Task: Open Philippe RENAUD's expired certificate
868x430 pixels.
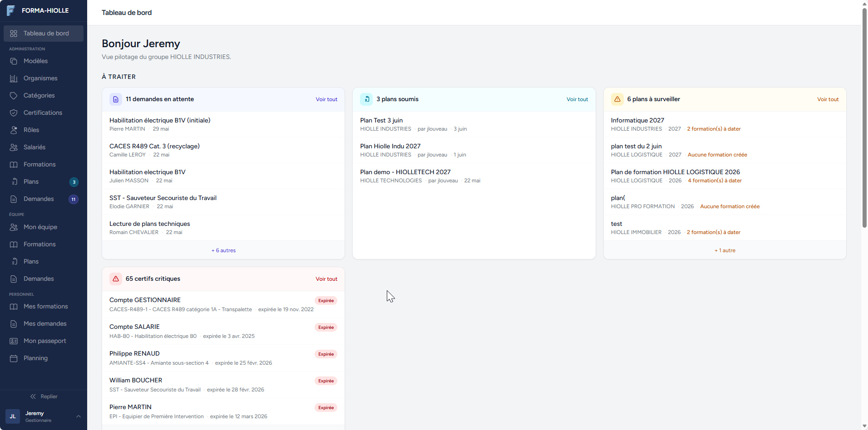Action: point(223,358)
